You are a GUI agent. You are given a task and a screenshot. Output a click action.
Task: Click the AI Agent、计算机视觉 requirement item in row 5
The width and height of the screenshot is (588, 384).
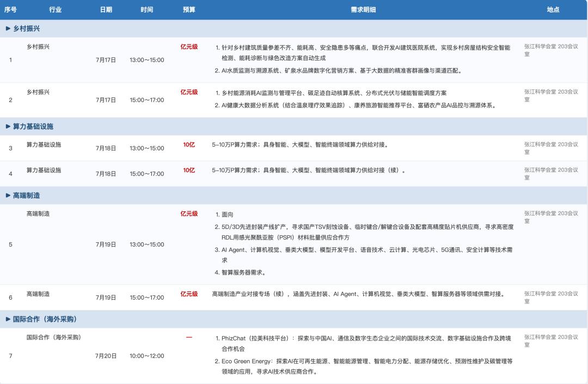click(367, 255)
